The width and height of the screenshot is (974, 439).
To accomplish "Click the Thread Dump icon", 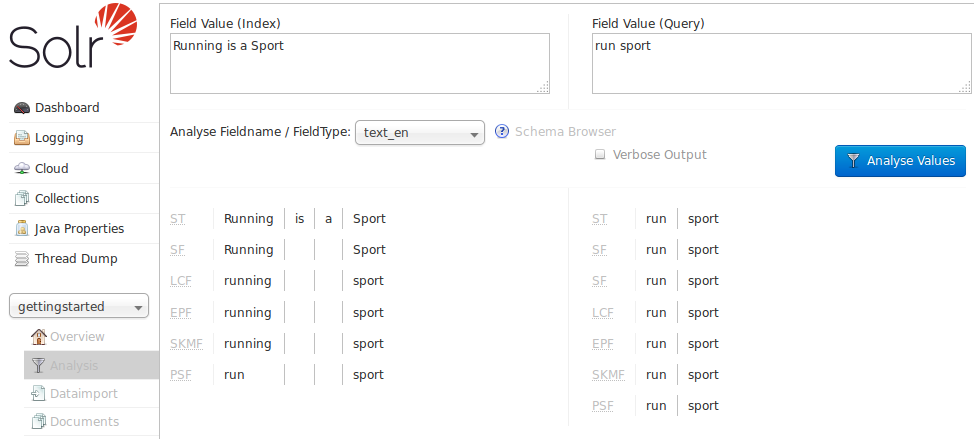I will click(x=21, y=259).
